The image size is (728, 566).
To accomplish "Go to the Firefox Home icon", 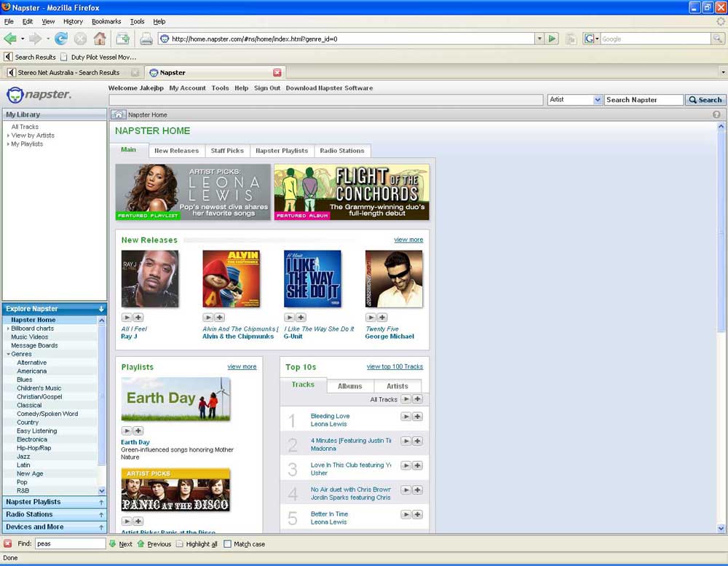I will pyautogui.click(x=99, y=39).
